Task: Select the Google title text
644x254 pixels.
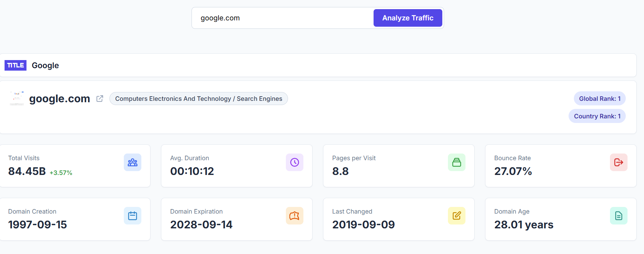Action: pos(45,65)
